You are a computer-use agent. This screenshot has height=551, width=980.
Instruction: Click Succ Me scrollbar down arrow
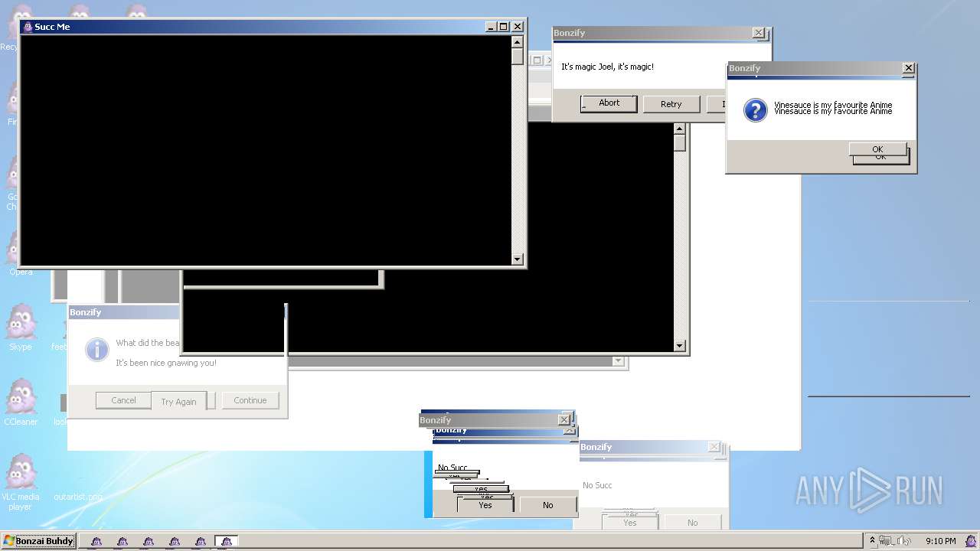pyautogui.click(x=518, y=259)
